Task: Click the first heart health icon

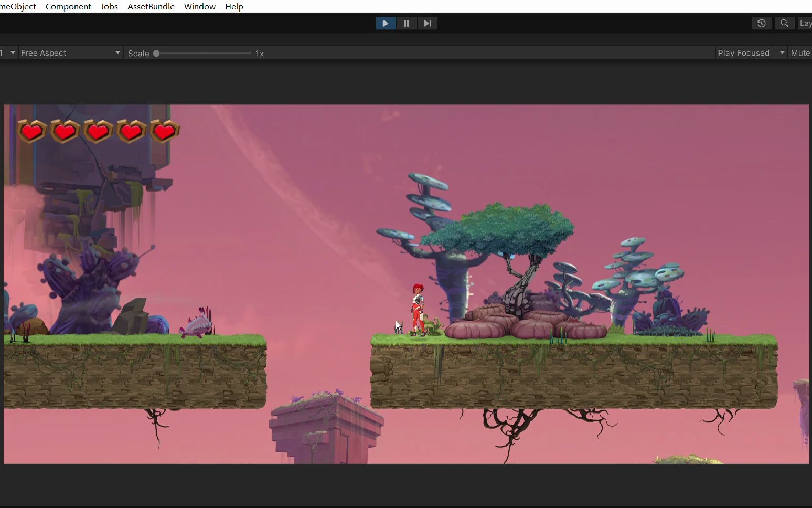Action: pos(31,131)
